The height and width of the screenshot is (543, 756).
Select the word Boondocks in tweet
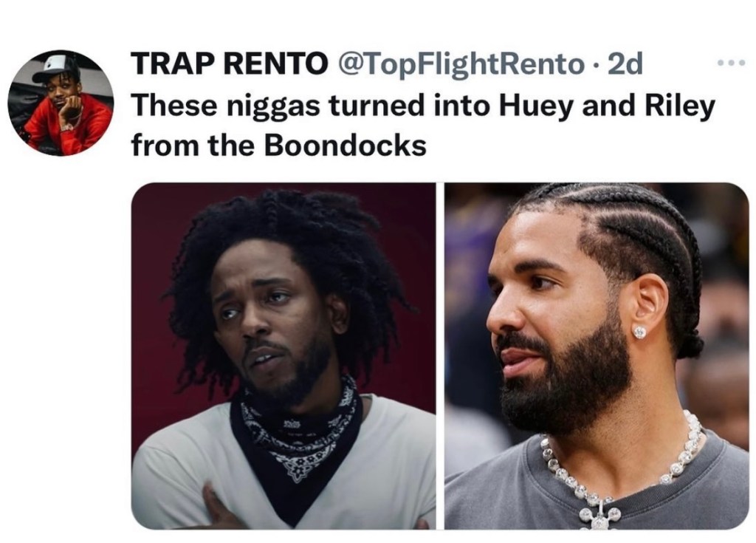346,145
